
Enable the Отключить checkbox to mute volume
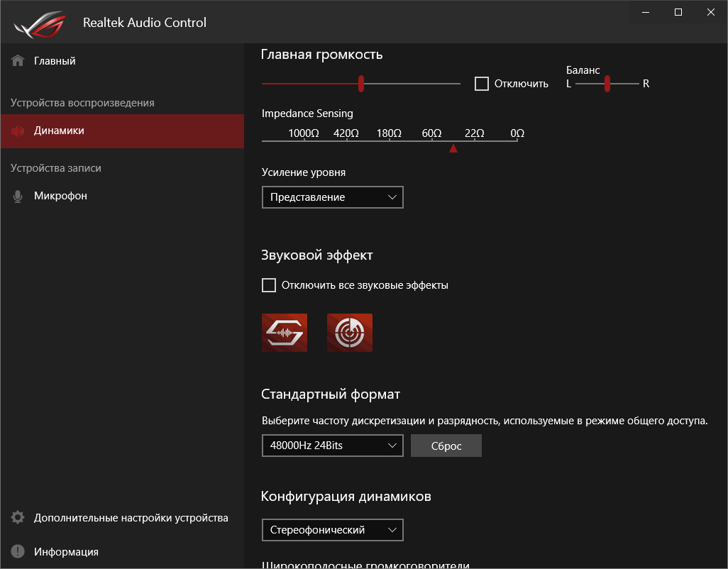click(x=482, y=83)
